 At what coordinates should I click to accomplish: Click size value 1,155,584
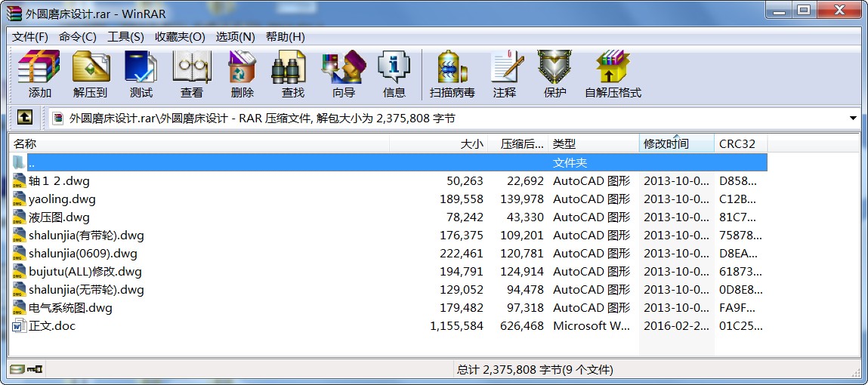457,326
